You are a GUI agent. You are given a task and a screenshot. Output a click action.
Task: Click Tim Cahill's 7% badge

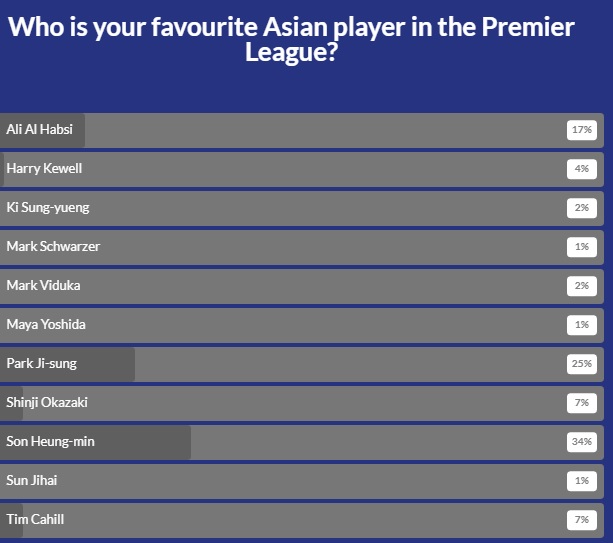click(581, 519)
